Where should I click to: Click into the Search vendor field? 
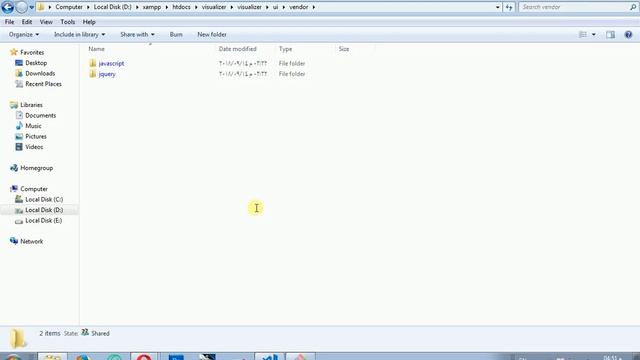pos(573,7)
